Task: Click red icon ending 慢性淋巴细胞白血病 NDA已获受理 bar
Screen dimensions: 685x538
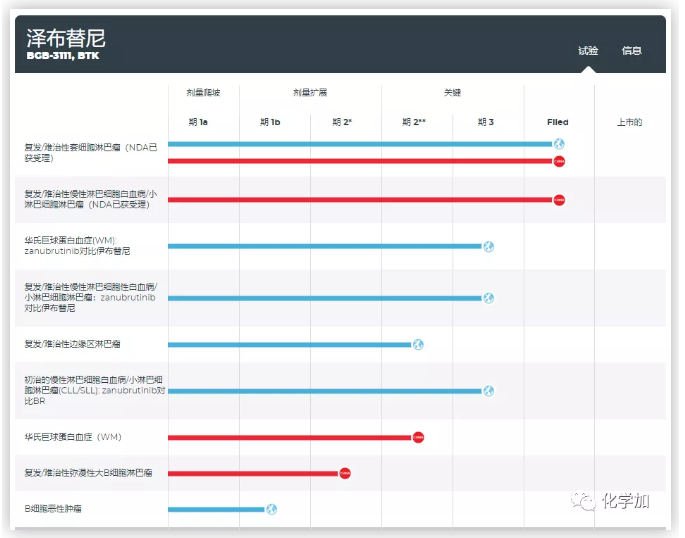Action: [x=559, y=199]
